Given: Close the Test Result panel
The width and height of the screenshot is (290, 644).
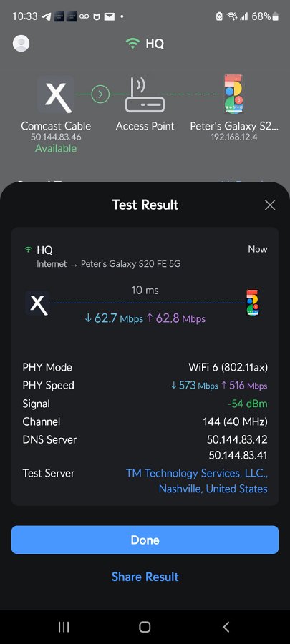Looking at the screenshot, I should pos(270,205).
